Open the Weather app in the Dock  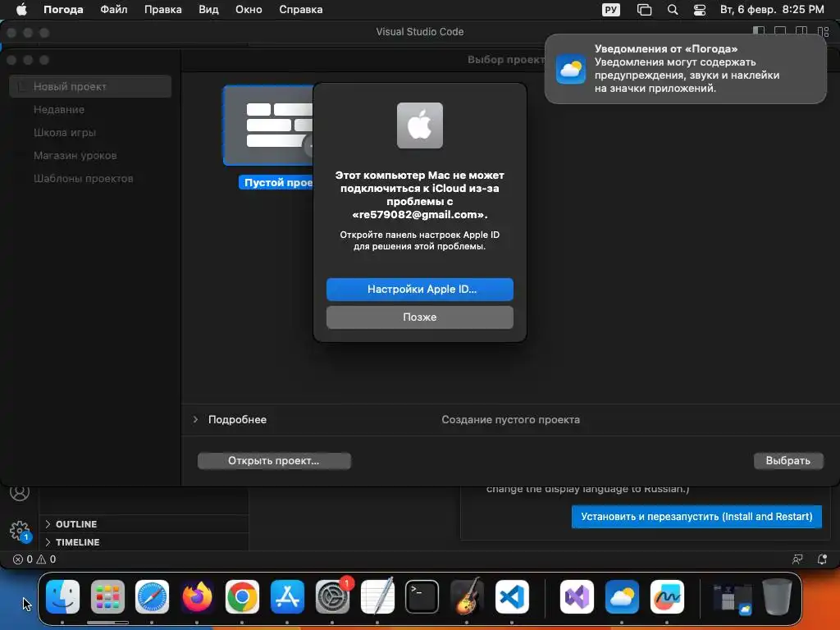click(622, 596)
